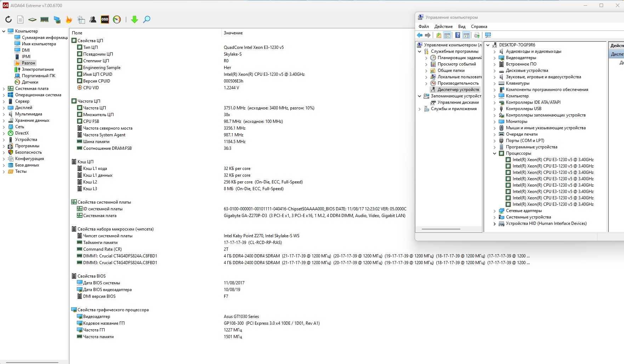Image resolution: width=624 pixels, height=364 pixels.
Task: Open Файл menu in Computer Management
Action: (x=424, y=27)
